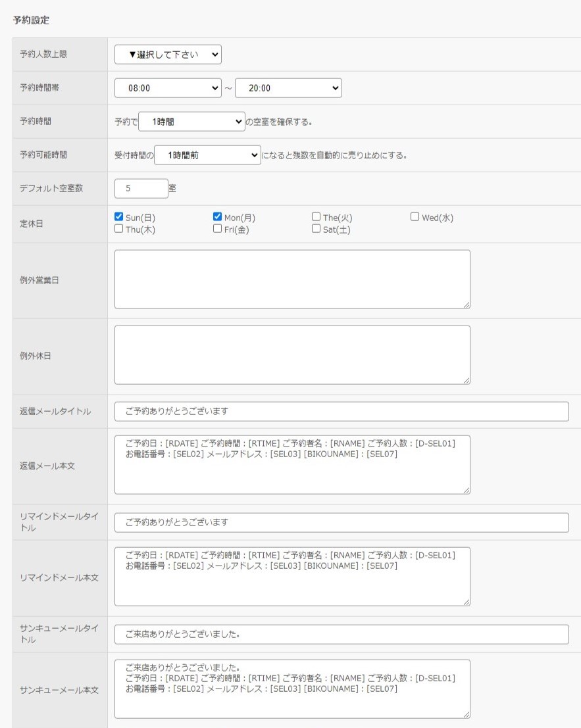
Task: Open the 20:00 end time dropdown
Action: click(x=288, y=88)
